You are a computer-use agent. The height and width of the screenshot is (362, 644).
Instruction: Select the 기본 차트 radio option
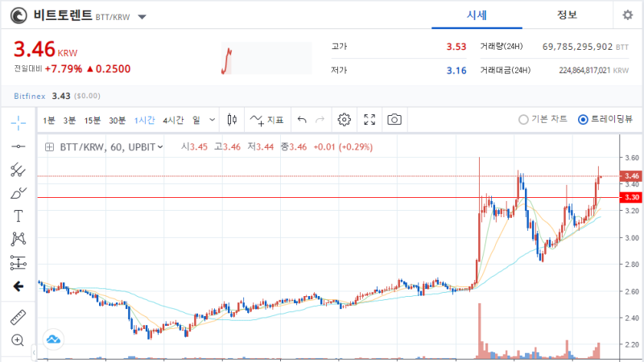543,119
